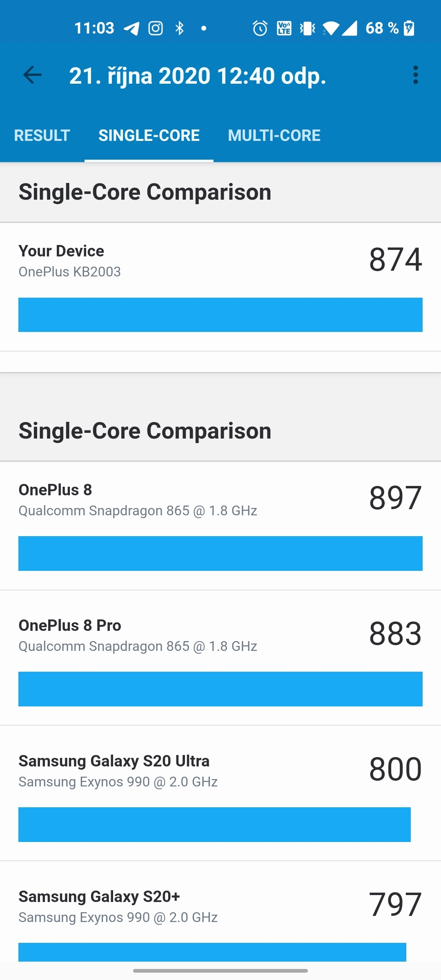This screenshot has width=441, height=980.
Task: Tap the alarm clock status icon
Action: (x=259, y=27)
